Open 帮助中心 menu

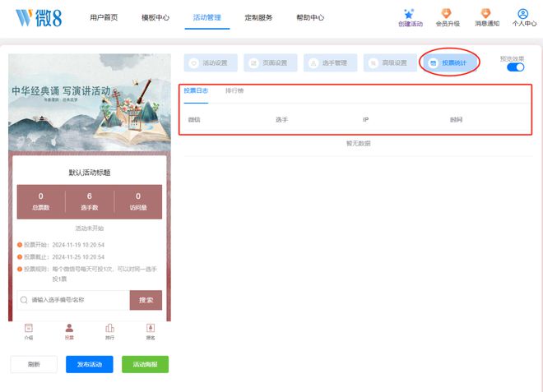coord(310,17)
